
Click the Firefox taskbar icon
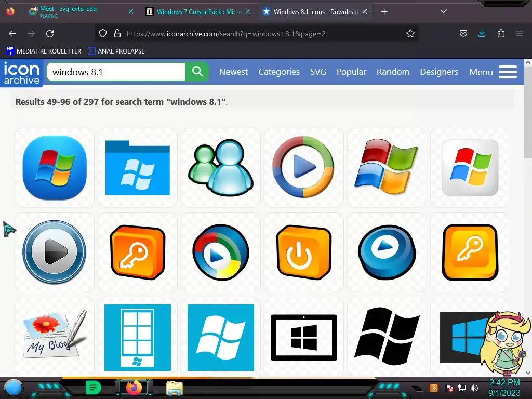(x=134, y=387)
